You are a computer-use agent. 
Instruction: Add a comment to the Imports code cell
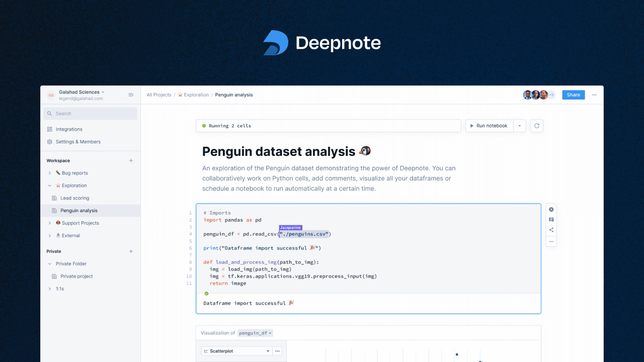click(551, 219)
